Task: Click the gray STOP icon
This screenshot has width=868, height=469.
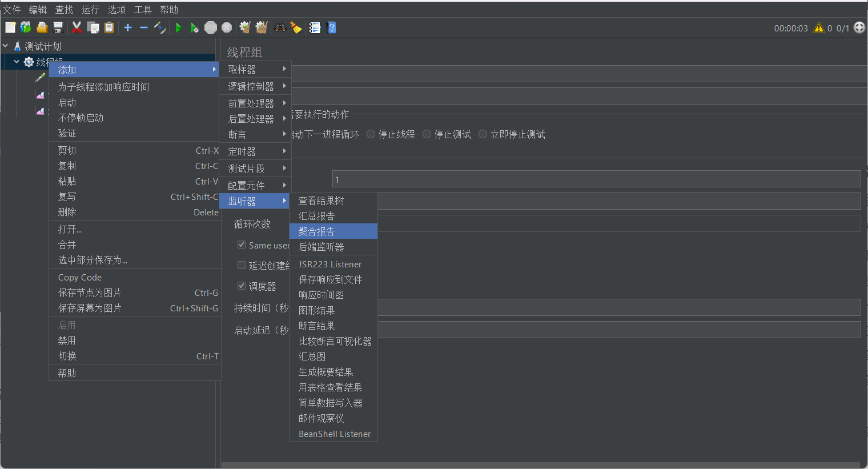Action: click(x=211, y=27)
